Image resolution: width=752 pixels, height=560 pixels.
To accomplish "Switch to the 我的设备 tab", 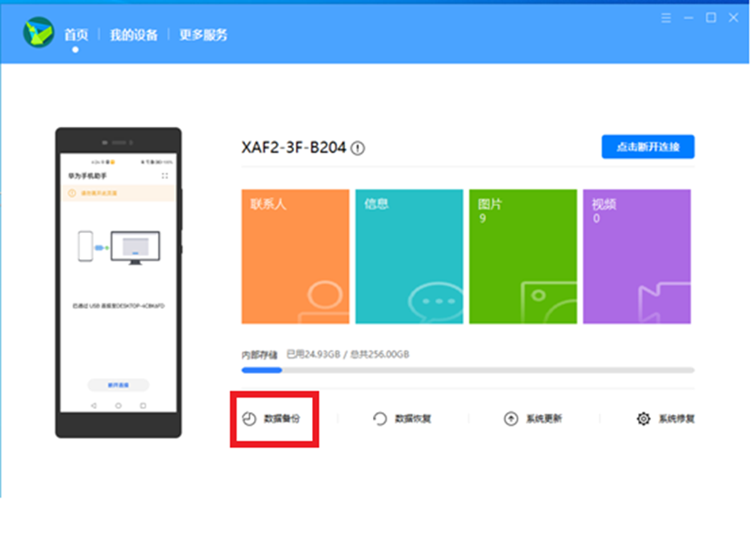I will coord(134,35).
